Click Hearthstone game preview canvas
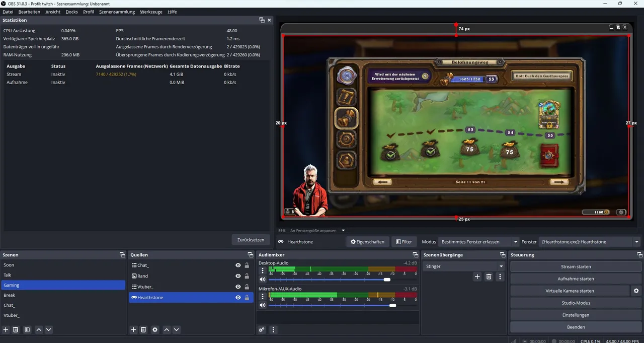The image size is (644, 343). pyautogui.click(x=456, y=126)
